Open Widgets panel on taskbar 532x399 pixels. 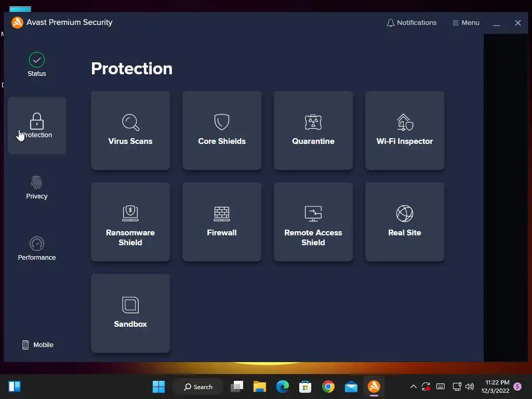point(15,387)
